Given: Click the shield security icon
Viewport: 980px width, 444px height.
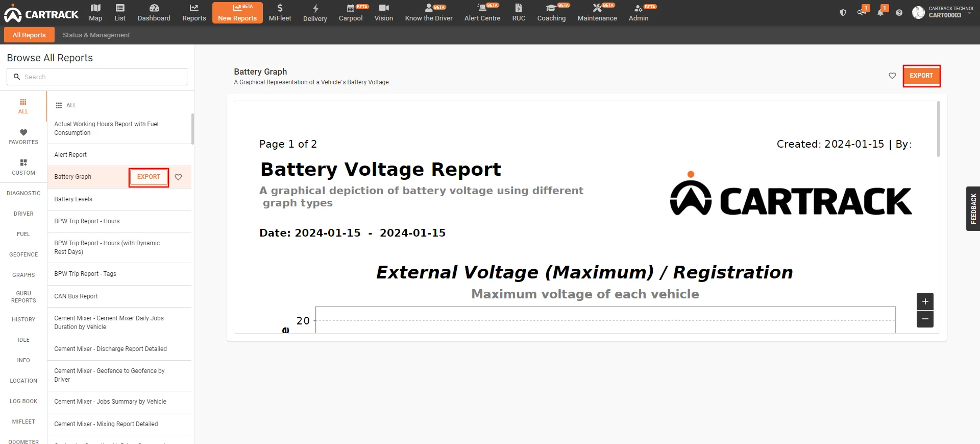Looking at the screenshot, I should [x=843, y=12].
